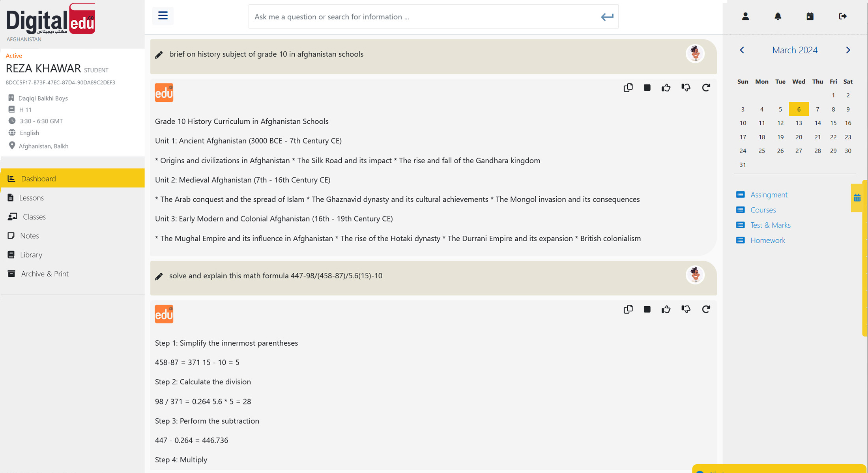Give thumbs up to the math solution
The image size is (868, 473).
(666, 309)
